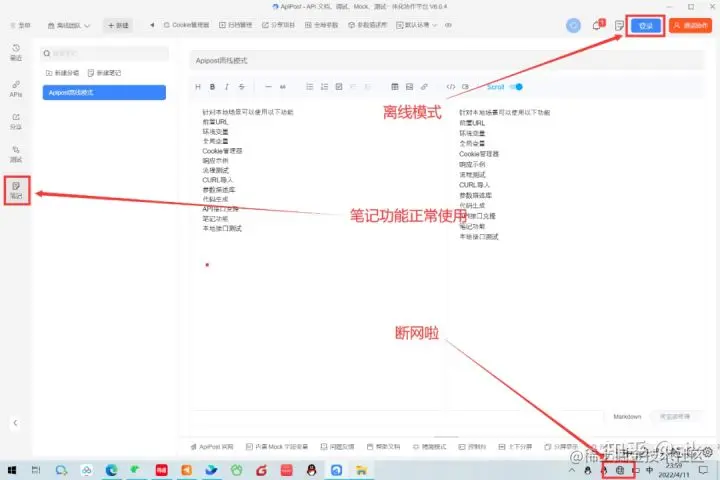Show hidden tray icons with the caret
The height and width of the screenshot is (480, 720).
click(x=572, y=470)
